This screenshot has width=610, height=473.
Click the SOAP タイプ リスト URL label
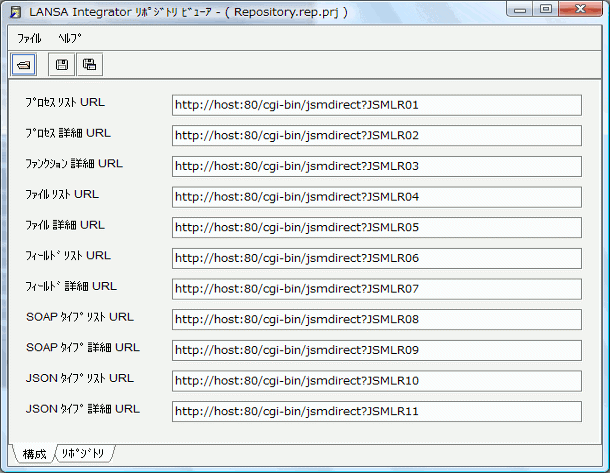80,317
